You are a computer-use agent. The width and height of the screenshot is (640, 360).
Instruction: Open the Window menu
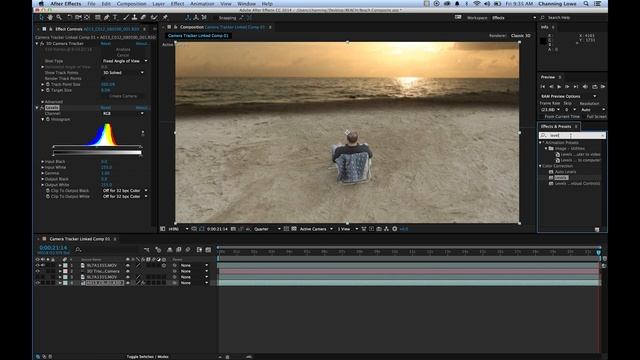click(x=246, y=4)
